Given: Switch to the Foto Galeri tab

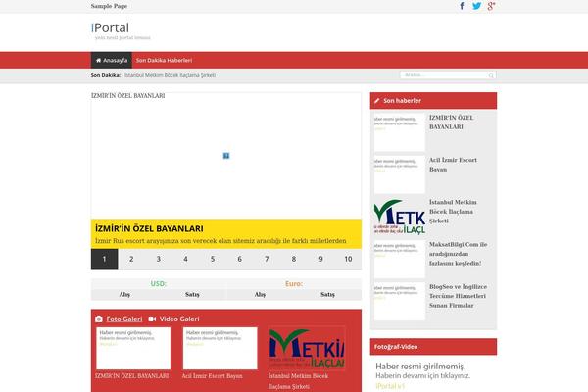Looking at the screenshot, I should tap(124, 318).
